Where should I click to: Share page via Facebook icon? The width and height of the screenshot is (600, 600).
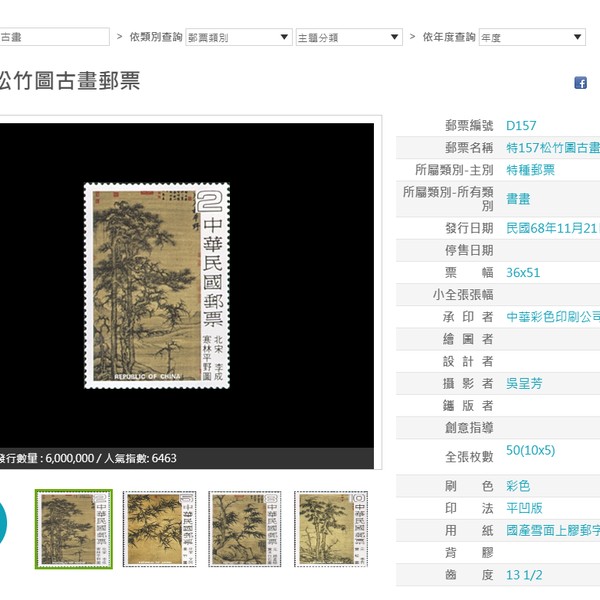(580, 83)
